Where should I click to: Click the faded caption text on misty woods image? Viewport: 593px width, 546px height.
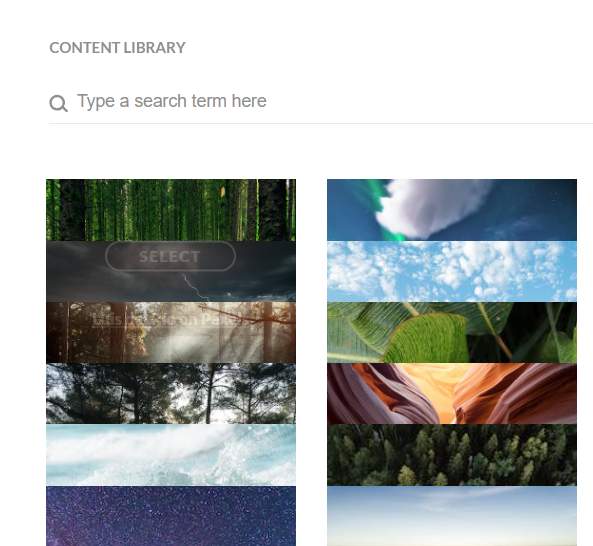coord(168,320)
